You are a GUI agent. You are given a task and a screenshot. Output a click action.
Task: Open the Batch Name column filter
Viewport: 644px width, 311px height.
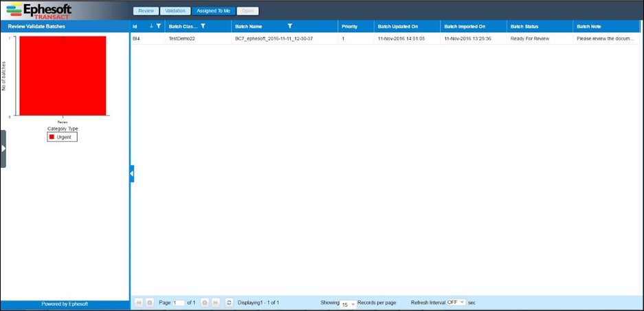[x=290, y=26]
